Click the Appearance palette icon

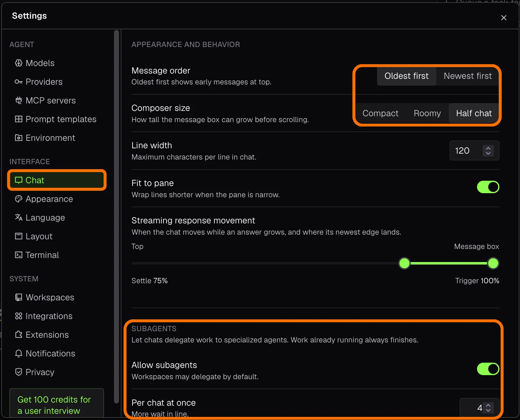pyautogui.click(x=19, y=199)
